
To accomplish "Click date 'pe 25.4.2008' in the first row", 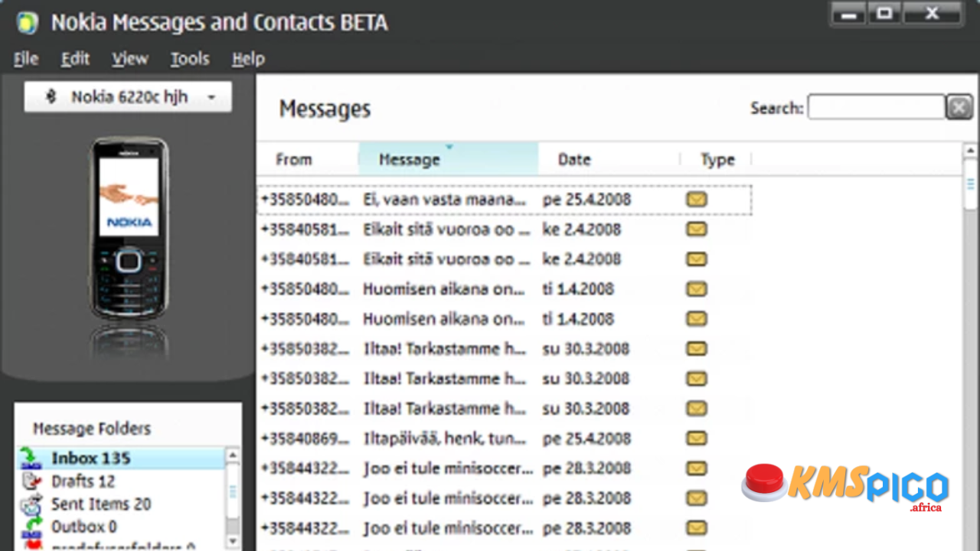I will [x=586, y=200].
